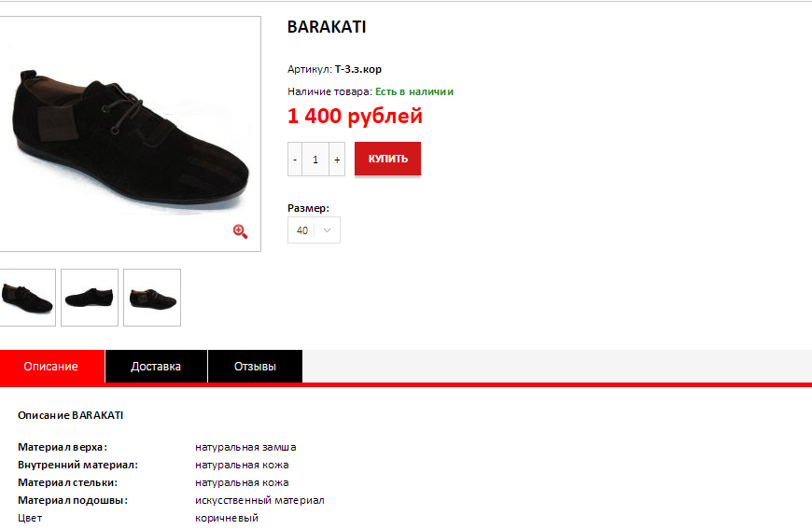Image resolution: width=812 pixels, height=529 pixels.
Task: Increase quantity with the plus button
Action: [x=337, y=160]
